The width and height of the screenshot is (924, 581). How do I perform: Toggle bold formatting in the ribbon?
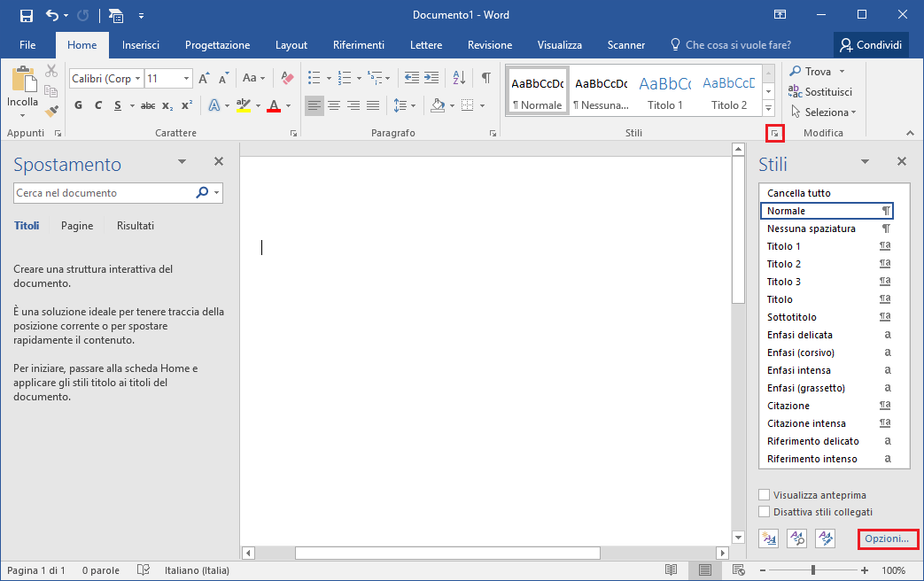(78, 105)
